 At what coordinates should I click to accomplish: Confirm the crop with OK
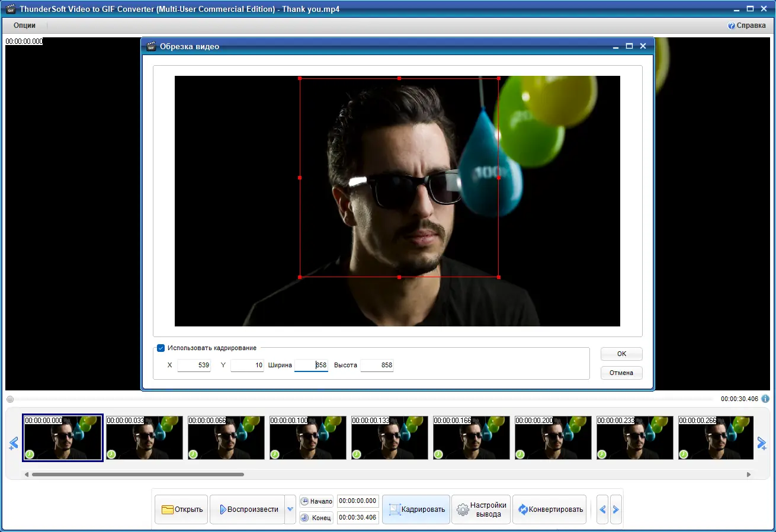[x=621, y=354]
